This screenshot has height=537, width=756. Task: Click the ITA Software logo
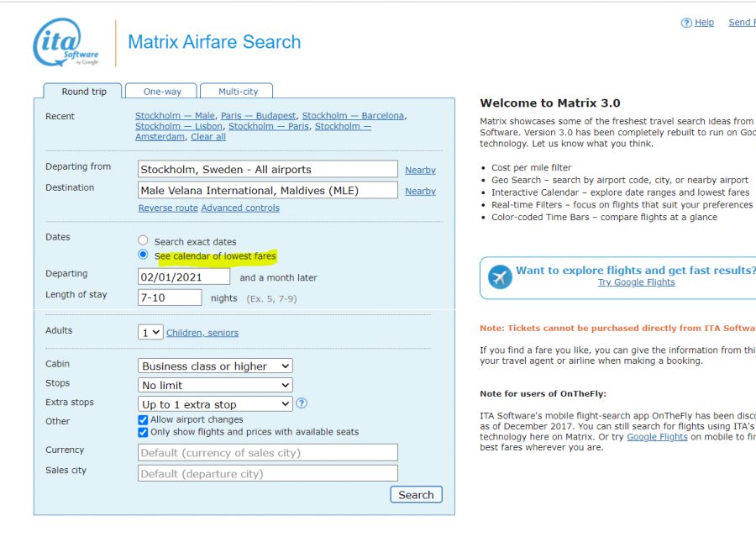66,43
